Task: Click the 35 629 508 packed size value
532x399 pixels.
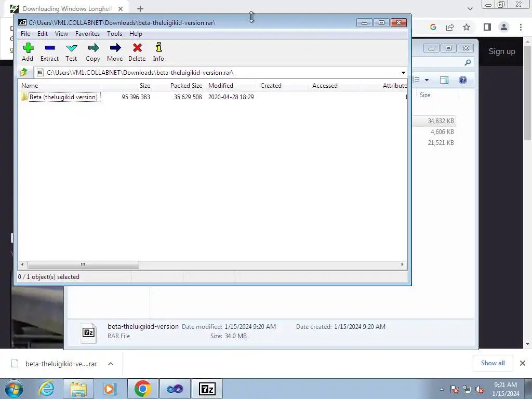Action: (x=188, y=97)
